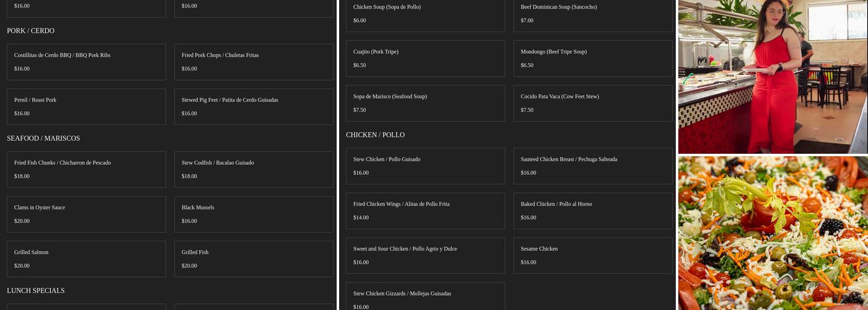Open photo of woman in red at buffet
This screenshot has width=868, height=310.
coord(773,76)
